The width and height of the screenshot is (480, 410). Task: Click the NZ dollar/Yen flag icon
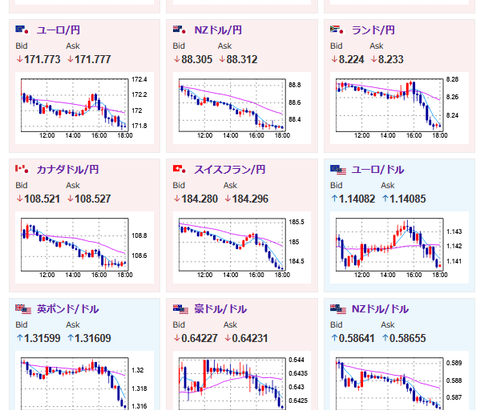click(179, 30)
